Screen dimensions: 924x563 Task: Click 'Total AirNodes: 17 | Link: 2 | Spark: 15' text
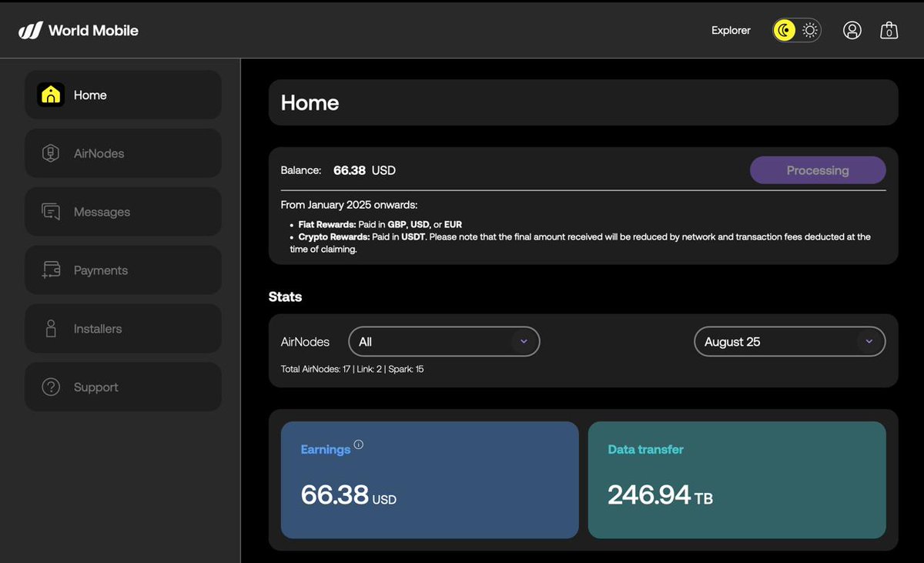coord(352,369)
